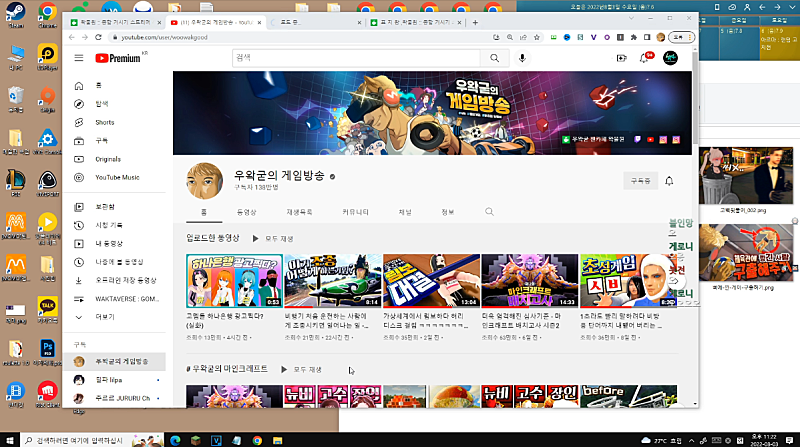
Task: Toggle the channel notification bell next to 구독중
Action: pos(669,181)
